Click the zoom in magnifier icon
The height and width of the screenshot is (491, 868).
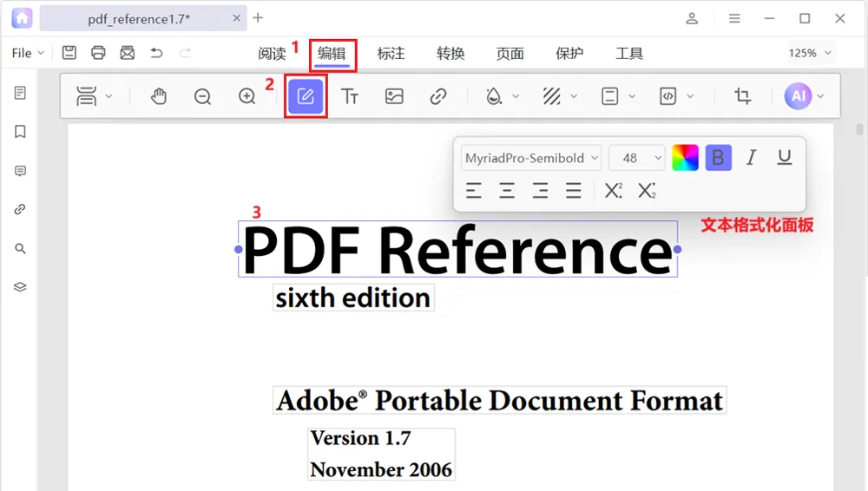click(x=247, y=96)
